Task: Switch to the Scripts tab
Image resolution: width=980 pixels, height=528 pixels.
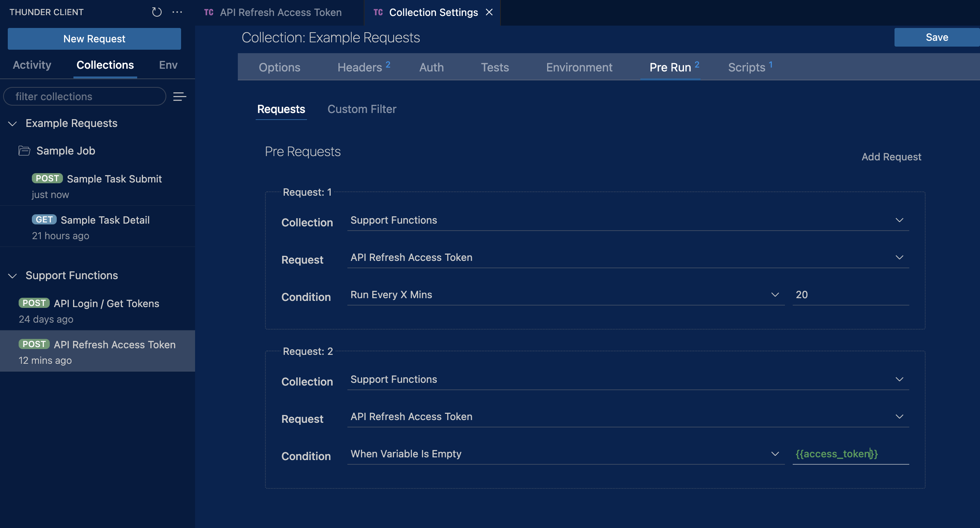Action: [746, 67]
